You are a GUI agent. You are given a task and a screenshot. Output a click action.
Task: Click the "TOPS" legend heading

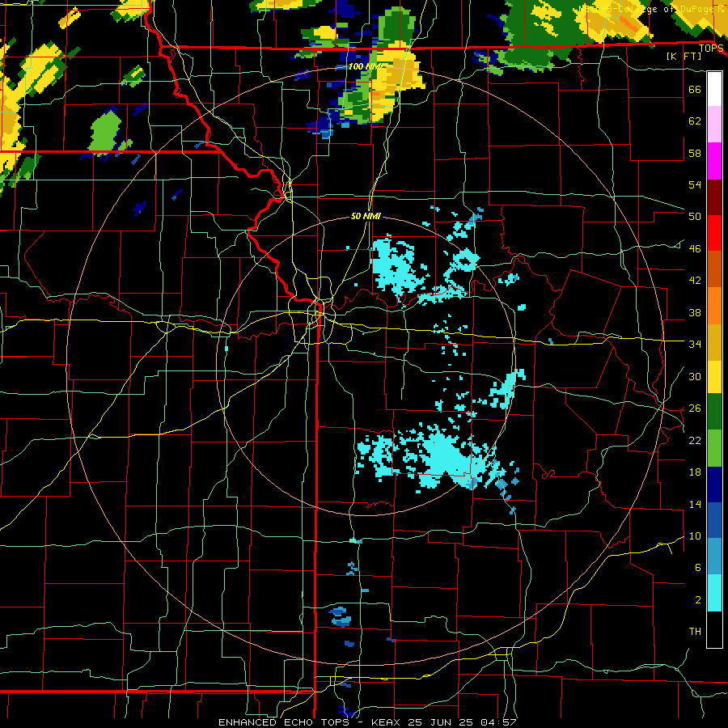tap(711, 49)
